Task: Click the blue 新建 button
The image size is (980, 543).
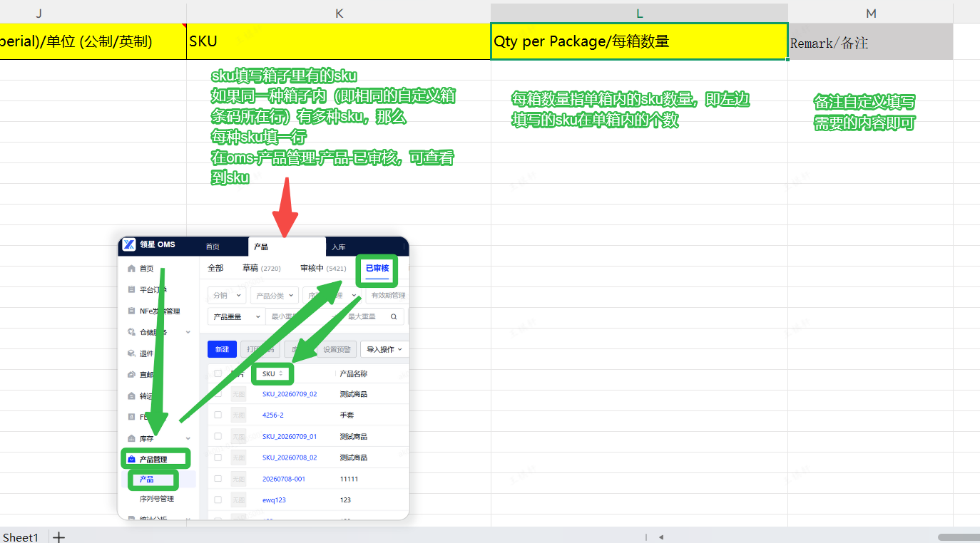Action: (222, 349)
